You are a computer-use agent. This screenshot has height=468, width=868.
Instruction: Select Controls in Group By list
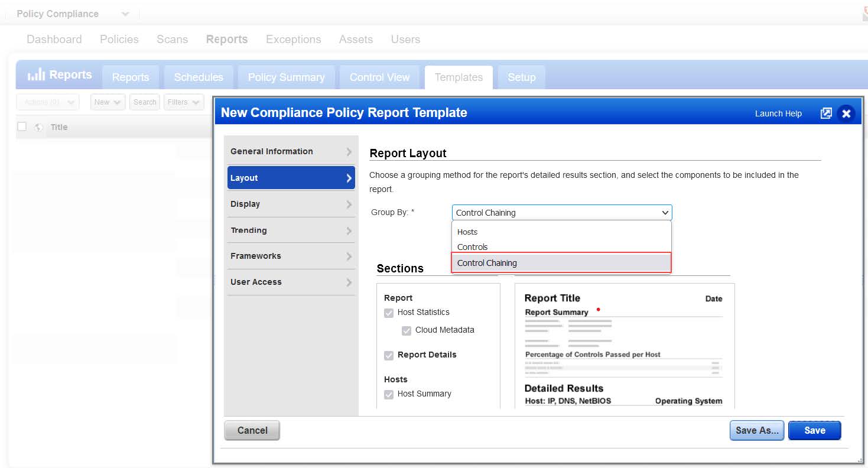coord(561,247)
